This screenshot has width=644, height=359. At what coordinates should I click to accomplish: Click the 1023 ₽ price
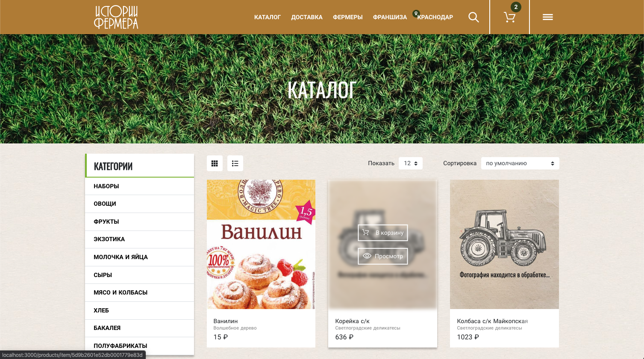(x=468, y=337)
